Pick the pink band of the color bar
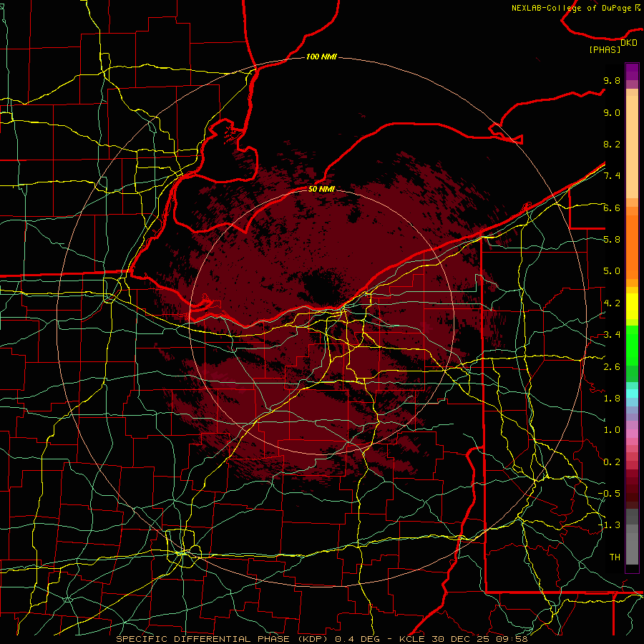The width and height of the screenshot is (644, 644). click(x=632, y=434)
